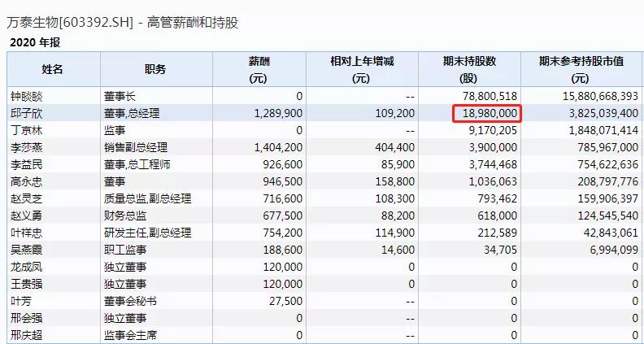
Task: Click shareholding value 18,980,000
Action: click(x=490, y=113)
